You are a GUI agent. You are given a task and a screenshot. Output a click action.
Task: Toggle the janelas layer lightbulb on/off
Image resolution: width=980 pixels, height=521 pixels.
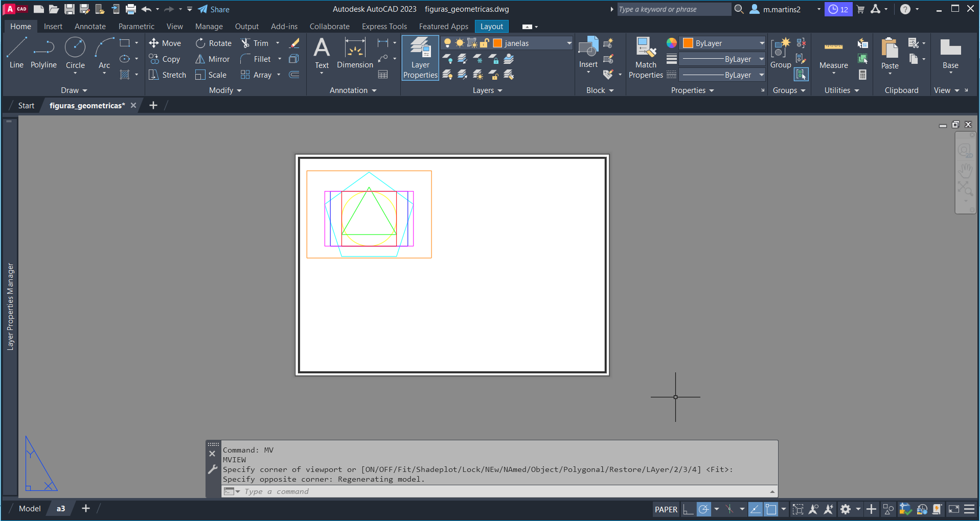[x=448, y=43]
